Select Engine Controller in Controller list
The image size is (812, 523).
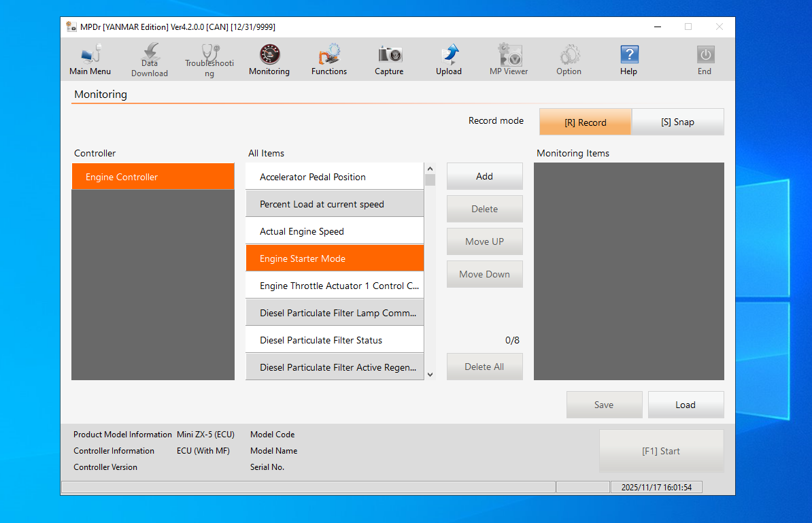pos(153,177)
